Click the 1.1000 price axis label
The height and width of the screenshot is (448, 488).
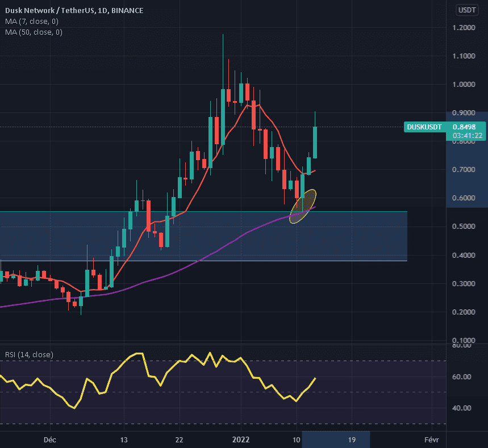464,56
